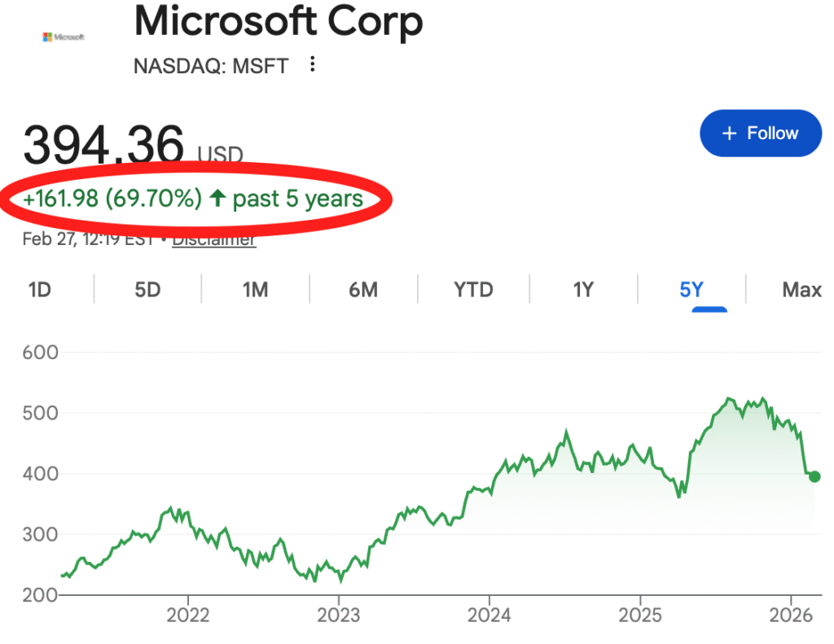The image size is (834, 644).
Task: Click the NASDAQ: MSFT ticker text
Action: 211,66
